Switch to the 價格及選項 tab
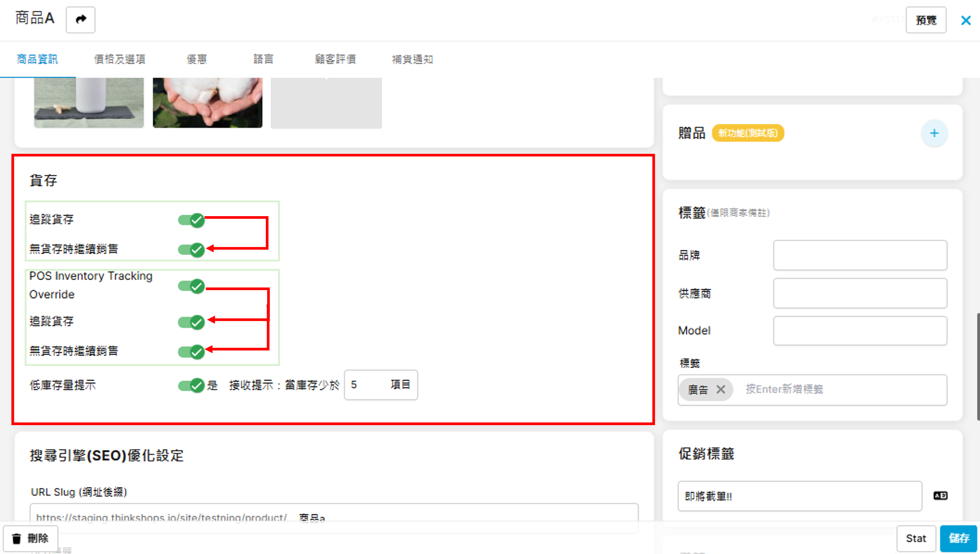 point(119,59)
